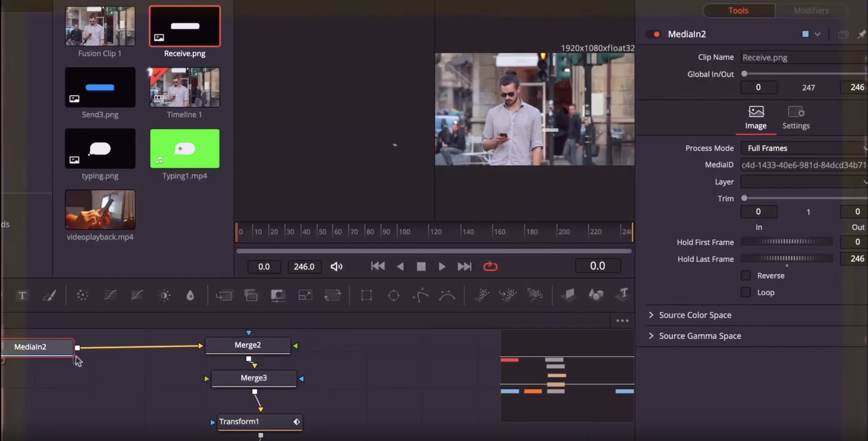Add an Ellipse mask node
The width and height of the screenshot is (868, 441).
(x=394, y=295)
